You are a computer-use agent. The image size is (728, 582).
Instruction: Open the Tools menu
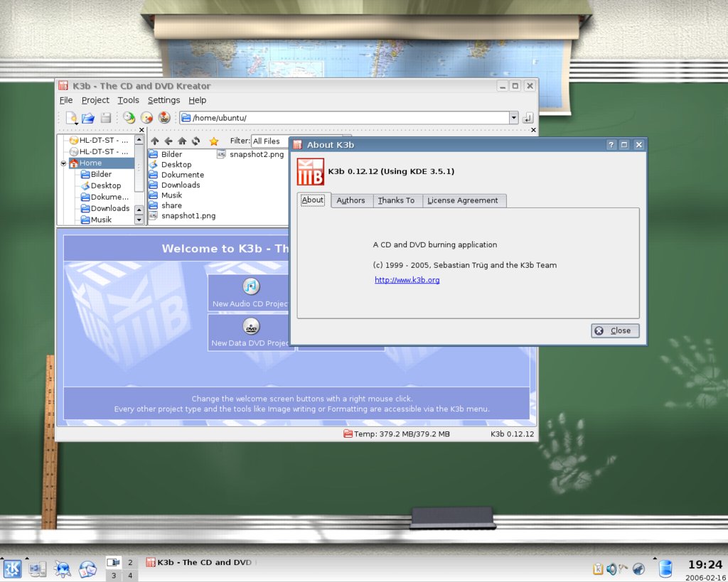(x=128, y=100)
